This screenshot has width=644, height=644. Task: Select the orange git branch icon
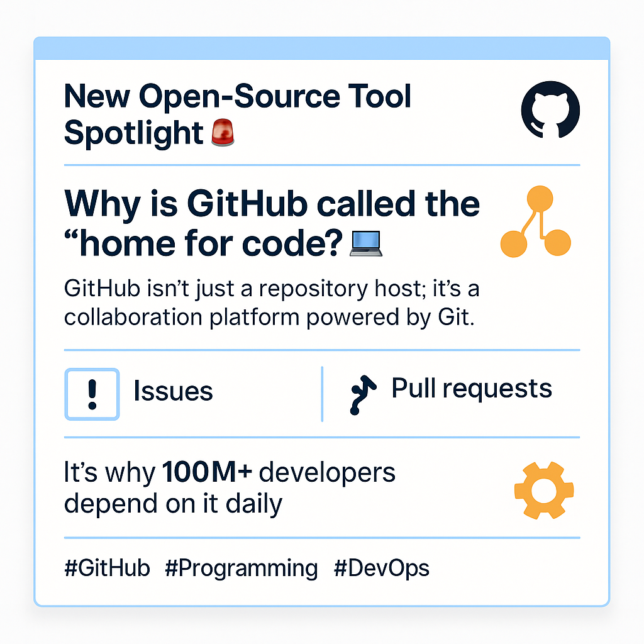536,222
